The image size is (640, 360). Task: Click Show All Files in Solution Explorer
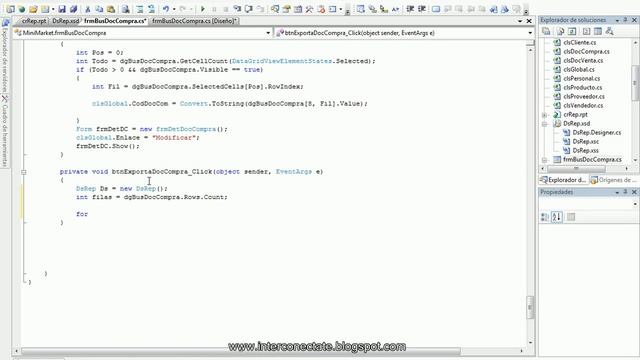(560, 31)
